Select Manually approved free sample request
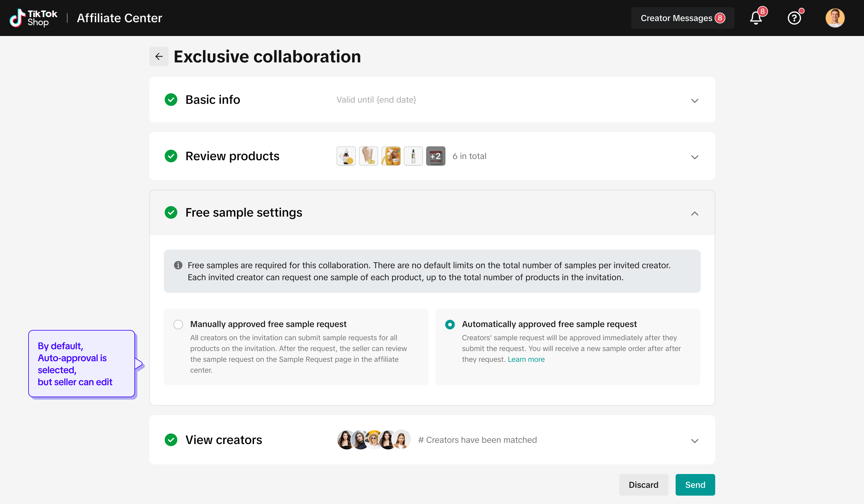The height and width of the screenshot is (504, 864). point(178,324)
